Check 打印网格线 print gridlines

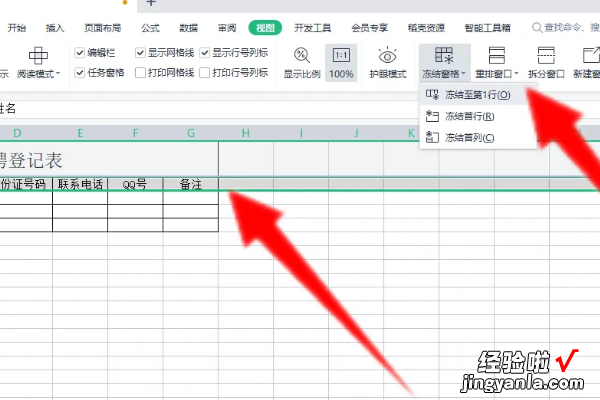(140, 72)
